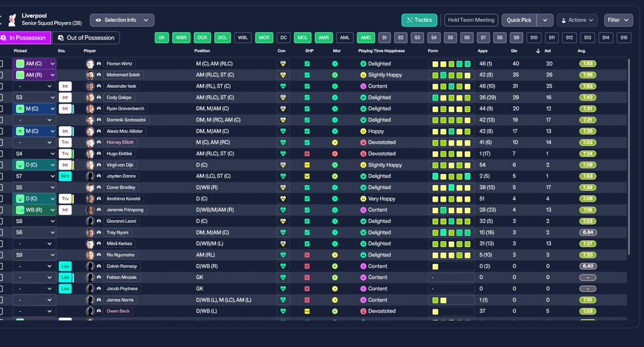The width and height of the screenshot is (644, 347).
Task: Click Owen Beck's devastated face icon
Action: point(363,311)
